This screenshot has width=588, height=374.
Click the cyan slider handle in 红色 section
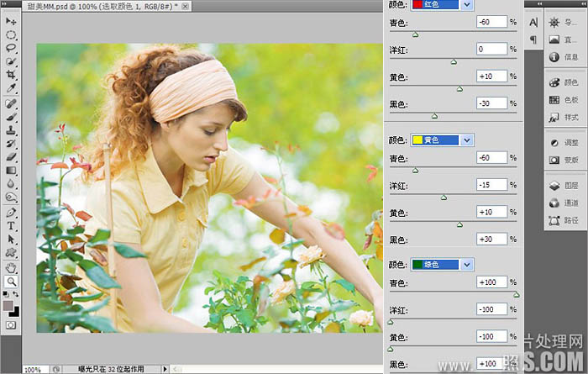point(415,35)
